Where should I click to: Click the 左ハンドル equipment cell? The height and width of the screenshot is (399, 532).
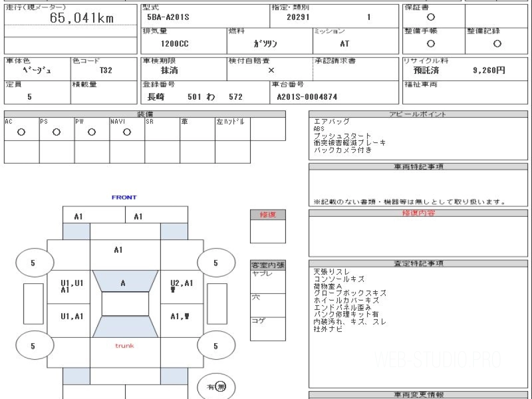pos(233,129)
